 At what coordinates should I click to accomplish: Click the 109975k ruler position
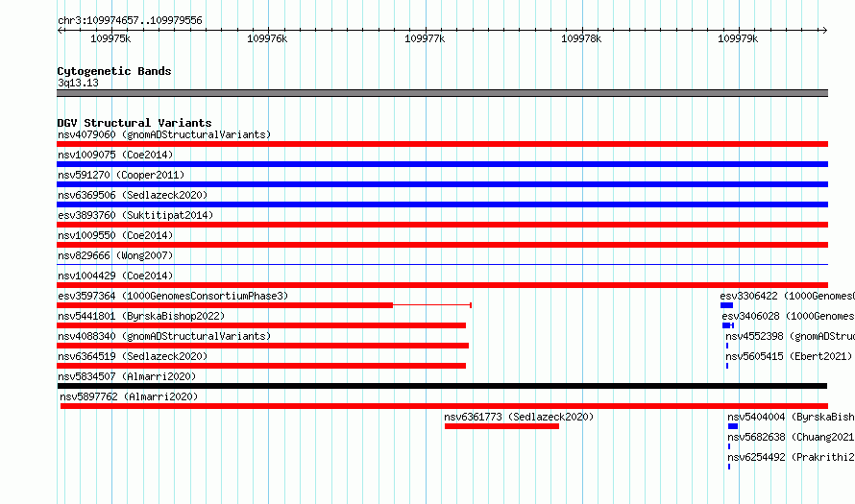(110, 38)
